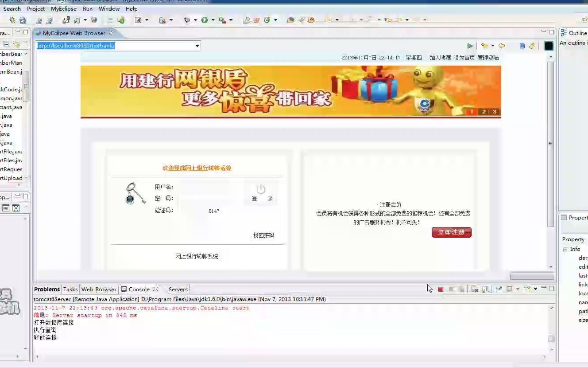Click the browser horizontal scrollbar thumb
588x368 pixels.
[x=532, y=276]
